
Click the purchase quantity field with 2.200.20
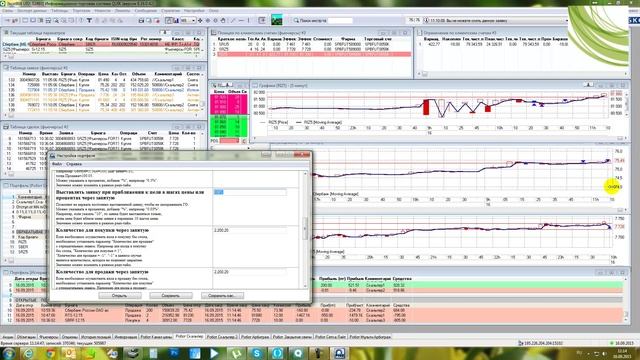[x=250, y=231]
